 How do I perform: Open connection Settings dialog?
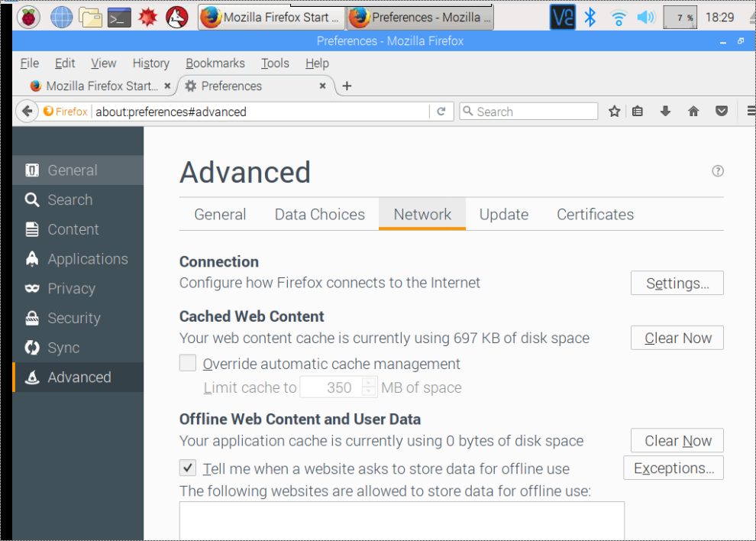(677, 283)
